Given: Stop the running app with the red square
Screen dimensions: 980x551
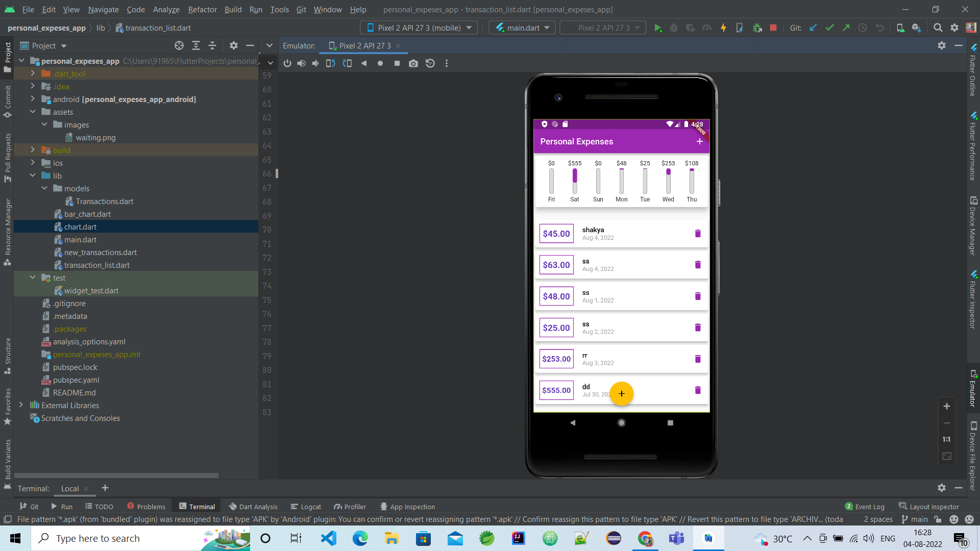Looking at the screenshot, I should tap(773, 28).
